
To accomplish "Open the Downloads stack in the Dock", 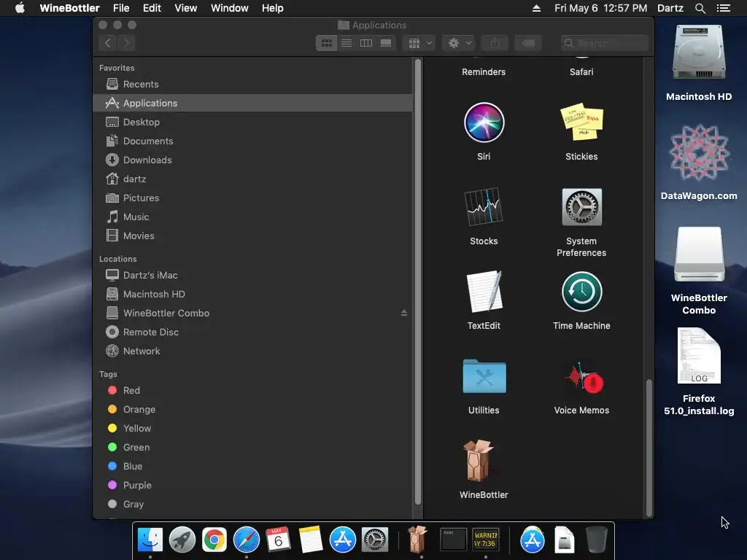I will (532, 540).
